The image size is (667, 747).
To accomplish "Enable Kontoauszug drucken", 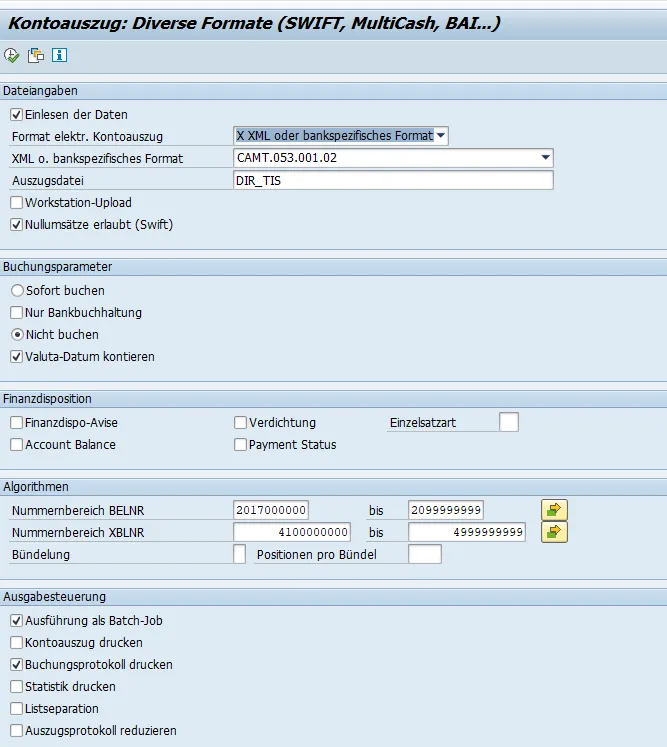I will [x=17, y=643].
